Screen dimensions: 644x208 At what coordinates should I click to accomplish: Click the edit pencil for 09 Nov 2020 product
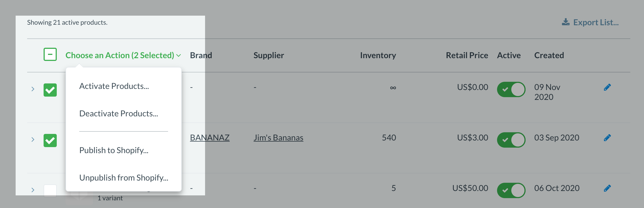coord(607,87)
